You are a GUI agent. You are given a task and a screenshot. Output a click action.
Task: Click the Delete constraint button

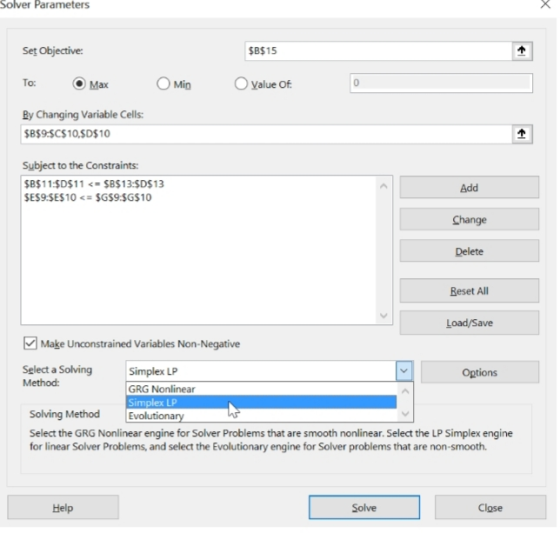pyautogui.click(x=469, y=251)
